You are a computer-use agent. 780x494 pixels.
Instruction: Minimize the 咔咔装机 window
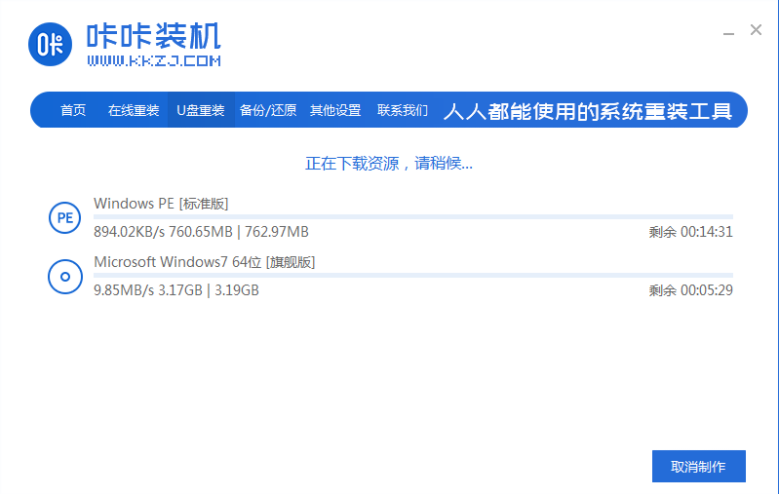coord(730,31)
